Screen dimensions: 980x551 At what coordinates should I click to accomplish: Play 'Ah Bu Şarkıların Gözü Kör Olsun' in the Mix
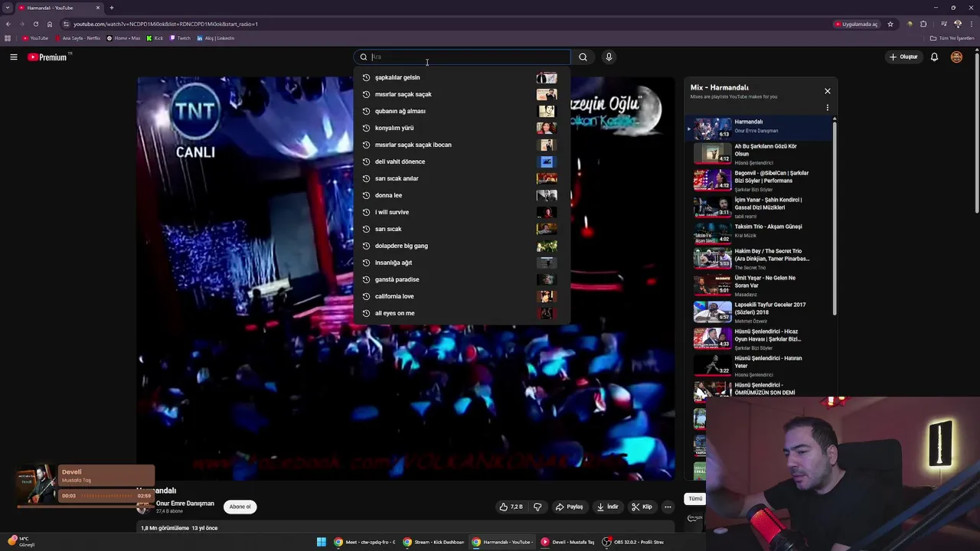[x=758, y=154]
